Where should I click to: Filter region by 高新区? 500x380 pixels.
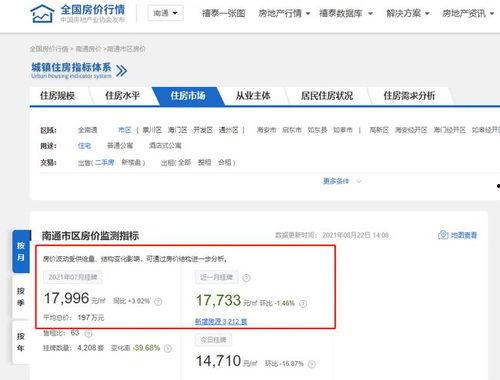tap(379, 130)
